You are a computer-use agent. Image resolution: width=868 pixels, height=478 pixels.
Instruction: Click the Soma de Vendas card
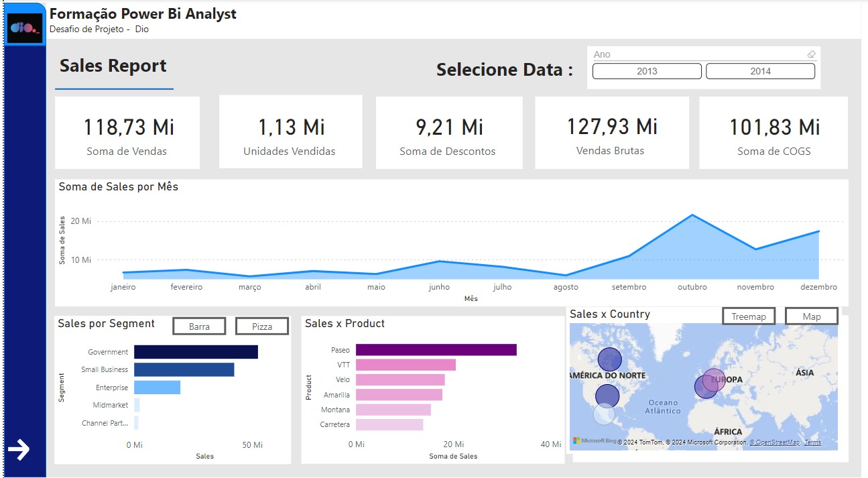tap(127, 133)
